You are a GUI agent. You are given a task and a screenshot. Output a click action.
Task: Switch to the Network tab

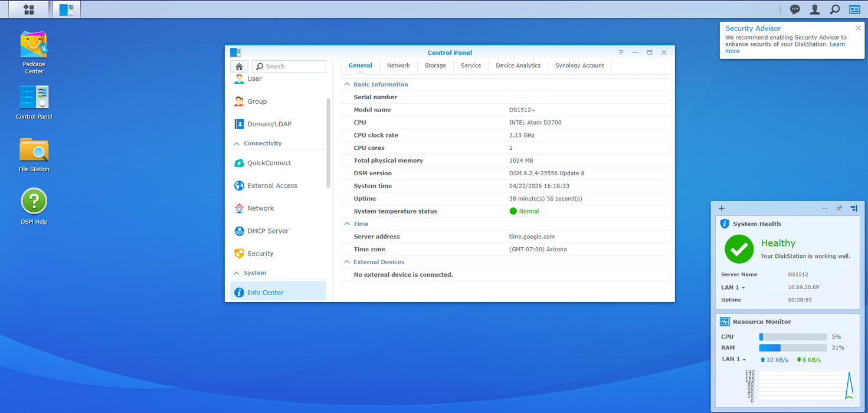[398, 65]
